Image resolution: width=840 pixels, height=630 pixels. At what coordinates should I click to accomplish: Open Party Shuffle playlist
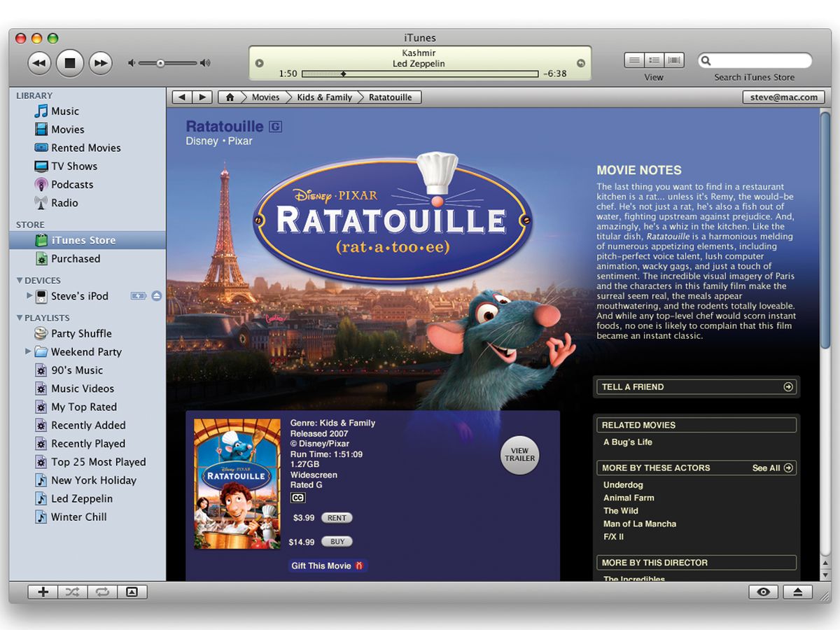coord(81,334)
